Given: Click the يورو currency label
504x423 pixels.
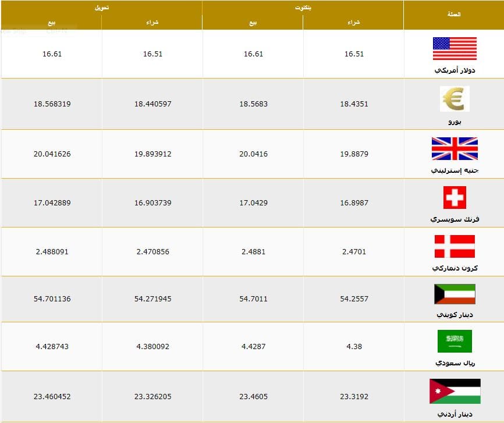Looking at the screenshot, I should [455, 122].
